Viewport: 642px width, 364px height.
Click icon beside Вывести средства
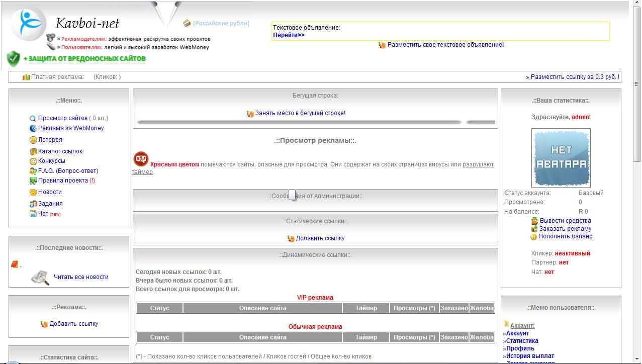click(x=535, y=221)
